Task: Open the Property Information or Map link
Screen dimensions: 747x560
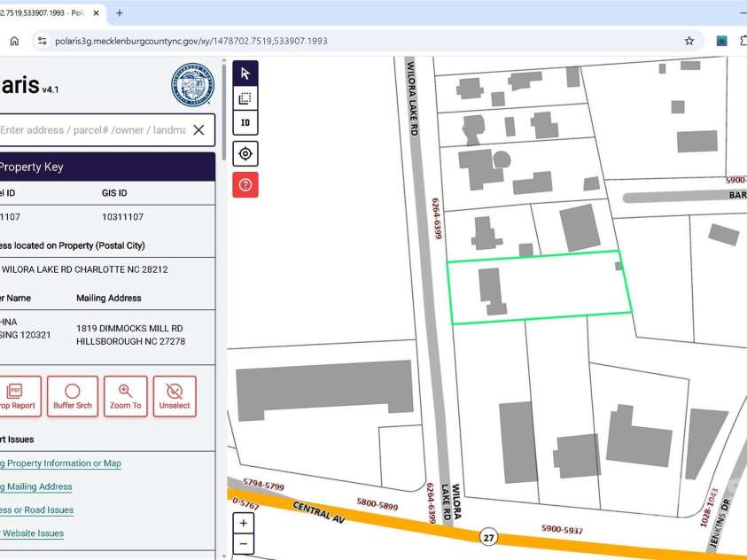Action: pos(60,463)
